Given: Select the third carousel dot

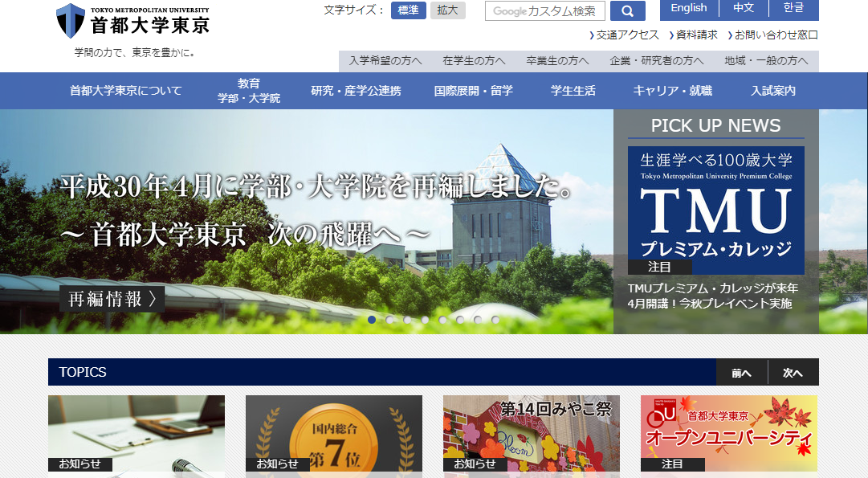Looking at the screenshot, I should 406,320.
